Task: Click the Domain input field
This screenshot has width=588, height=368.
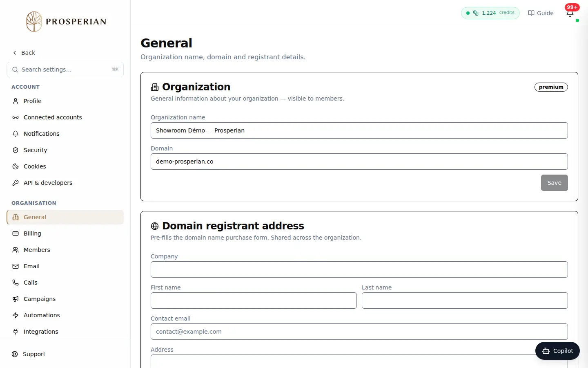Action: pyautogui.click(x=359, y=162)
